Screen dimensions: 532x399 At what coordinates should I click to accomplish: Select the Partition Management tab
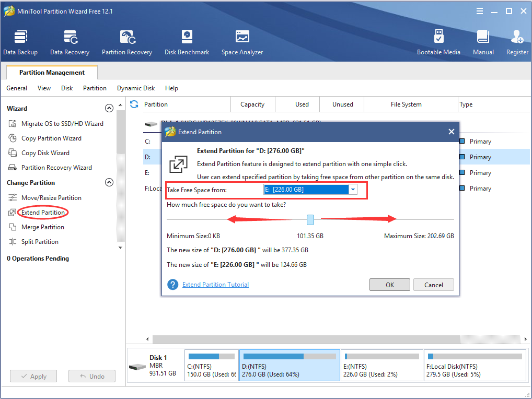[x=52, y=72]
